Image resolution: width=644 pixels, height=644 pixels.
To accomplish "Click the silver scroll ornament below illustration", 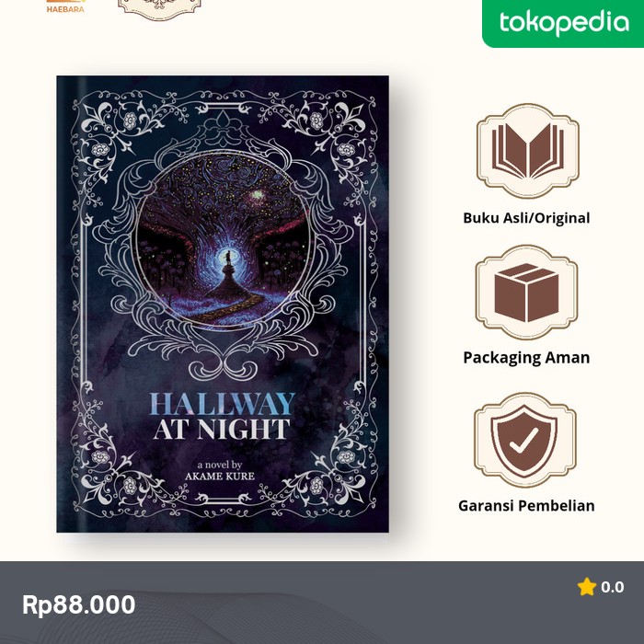I will (x=223, y=367).
